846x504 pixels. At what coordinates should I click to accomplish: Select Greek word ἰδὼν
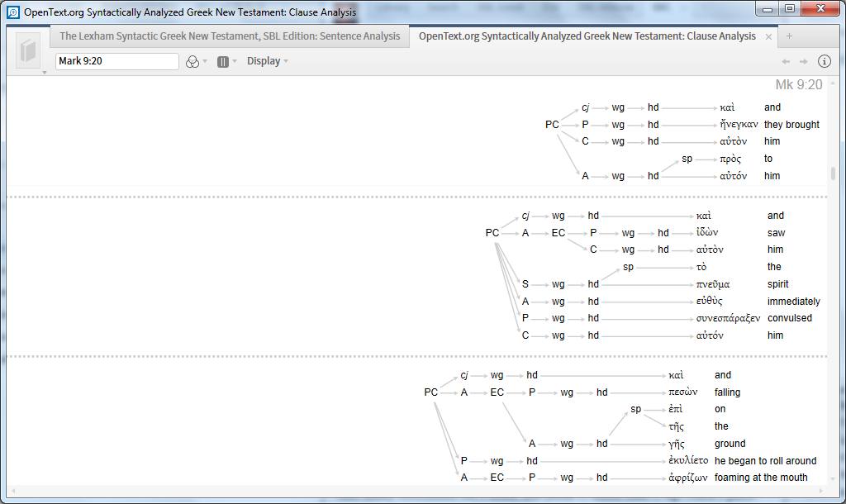(707, 232)
